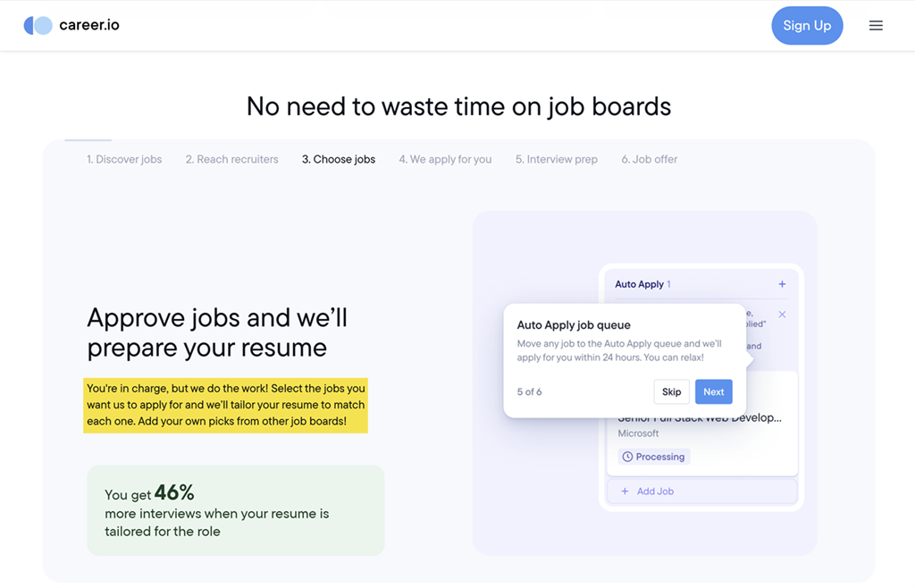The width and height of the screenshot is (915, 588).
Task: Click the Add Job button
Action: coord(701,491)
